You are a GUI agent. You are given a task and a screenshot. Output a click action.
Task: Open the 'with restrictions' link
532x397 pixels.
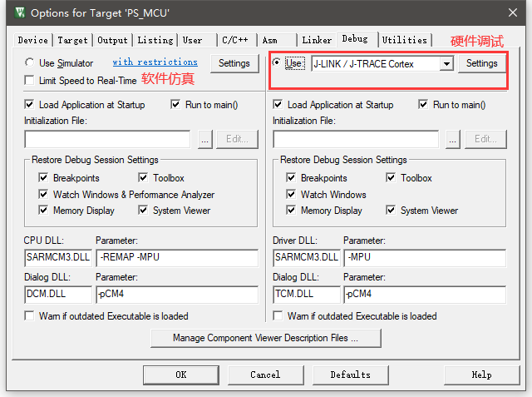(x=155, y=62)
